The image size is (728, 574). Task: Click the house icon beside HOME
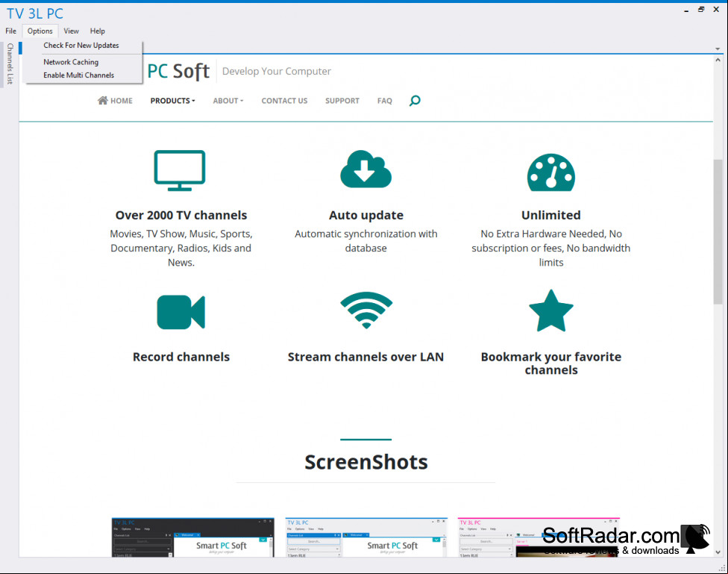click(103, 100)
